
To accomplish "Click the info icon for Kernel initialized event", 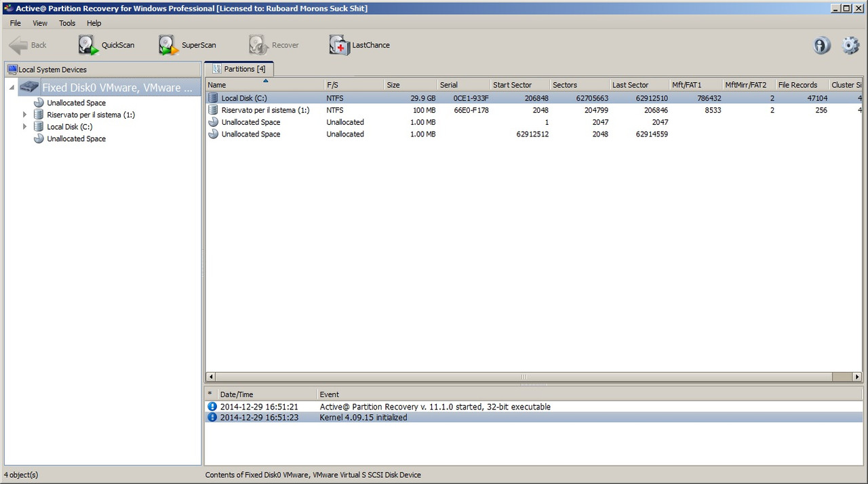I will (x=212, y=417).
